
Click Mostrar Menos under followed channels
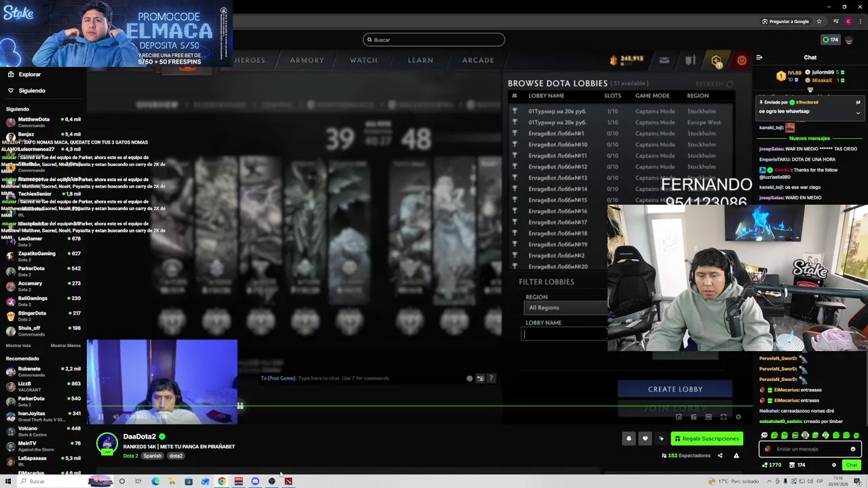pyautogui.click(x=65, y=346)
